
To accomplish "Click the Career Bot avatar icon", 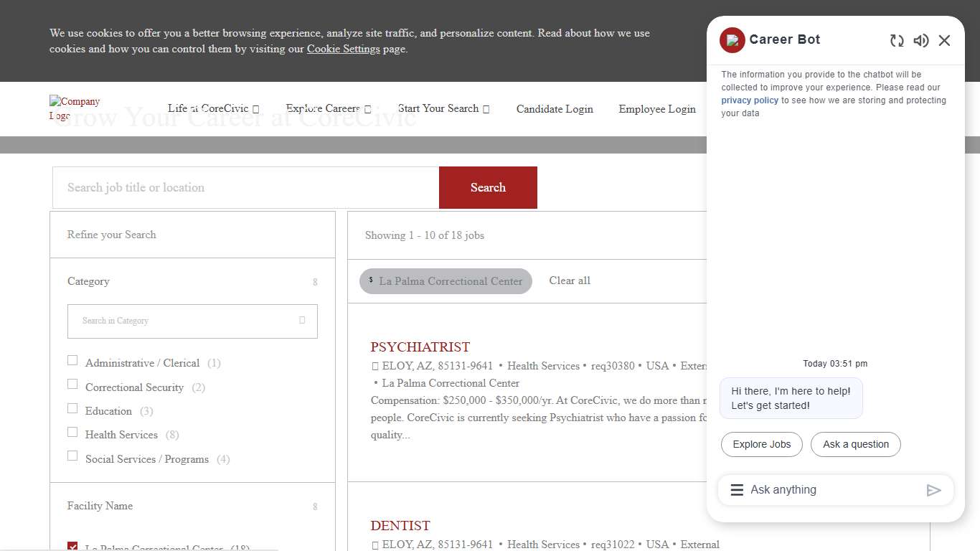I will [732, 40].
